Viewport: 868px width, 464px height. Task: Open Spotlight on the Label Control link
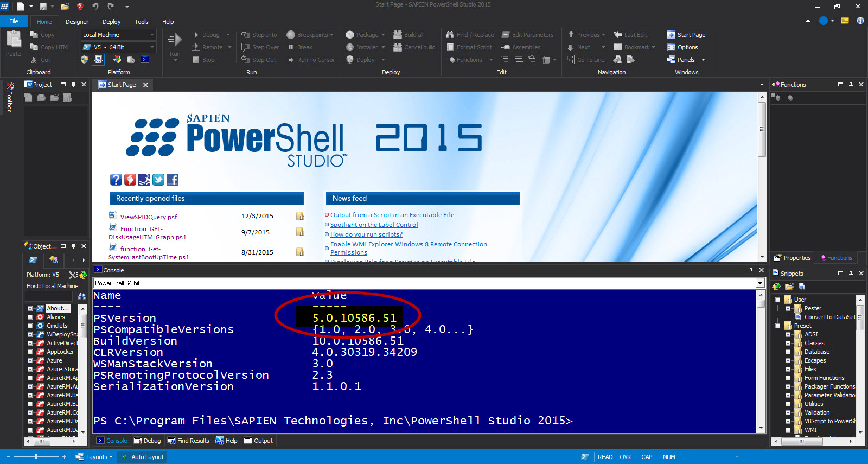(374, 225)
